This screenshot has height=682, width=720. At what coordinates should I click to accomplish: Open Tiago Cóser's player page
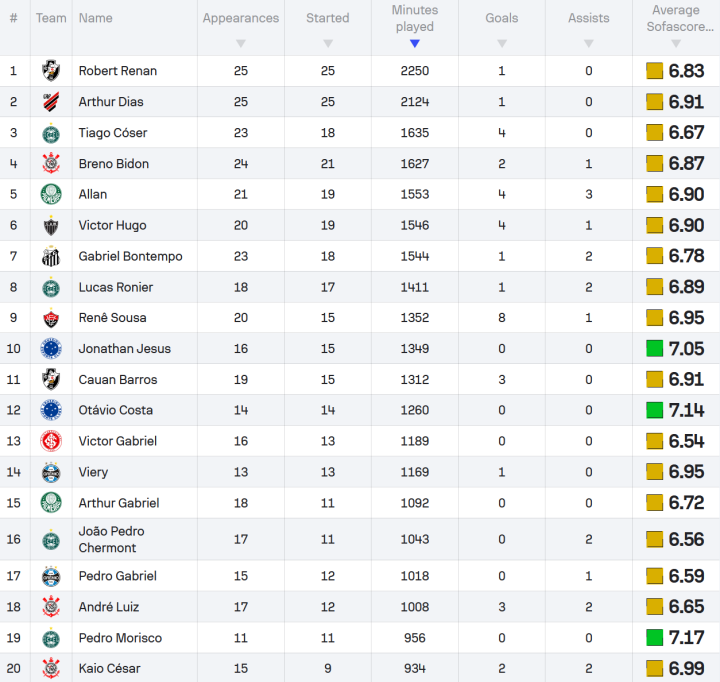[113, 133]
